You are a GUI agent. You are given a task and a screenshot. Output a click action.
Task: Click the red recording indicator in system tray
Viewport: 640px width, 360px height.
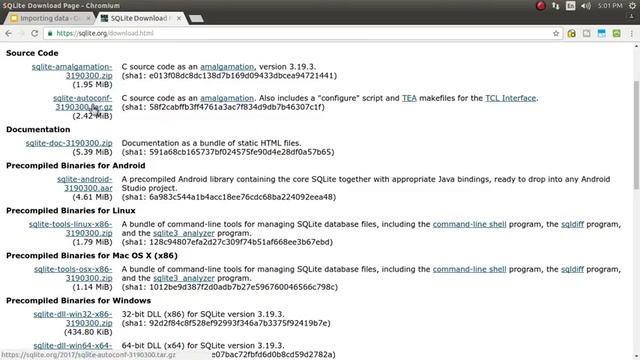(x=540, y=6)
